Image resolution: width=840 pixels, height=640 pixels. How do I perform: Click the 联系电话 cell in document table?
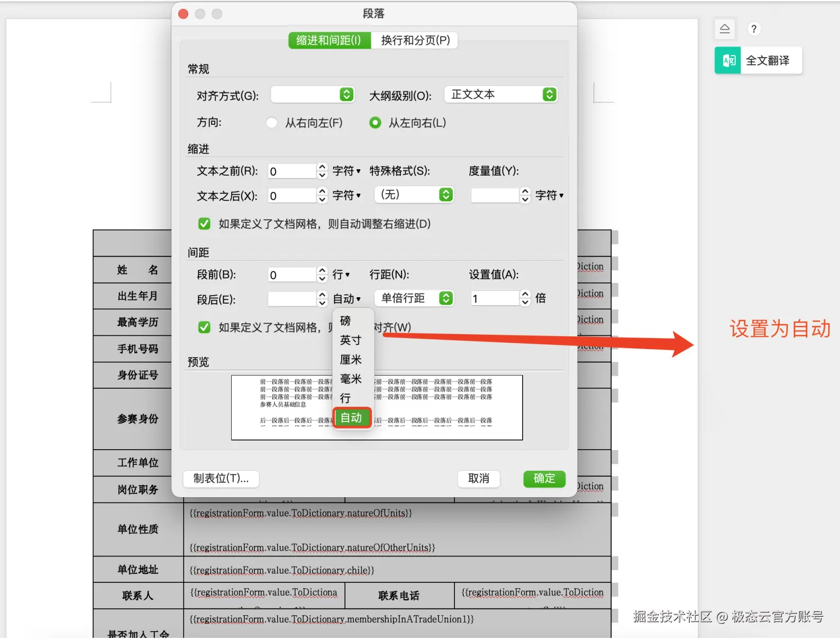click(x=399, y=596)
